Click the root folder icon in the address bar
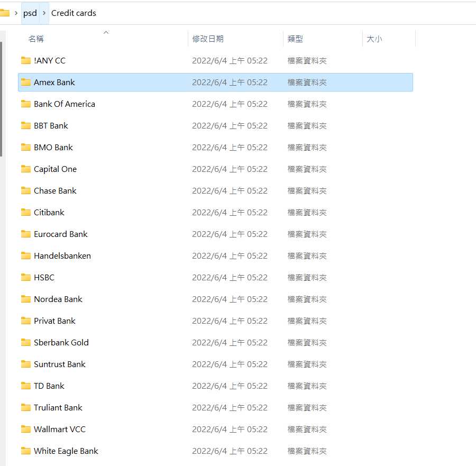Screen dimensions: 476x466 tap(5, 13)
